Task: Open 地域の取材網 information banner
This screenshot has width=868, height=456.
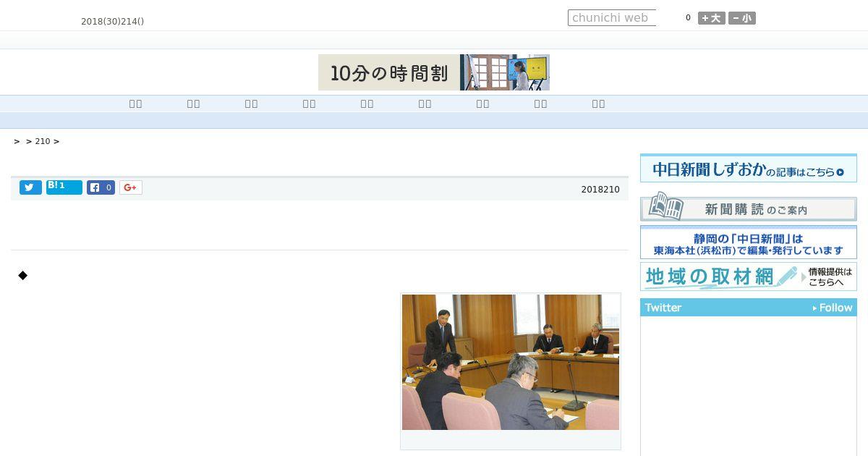Action: [749, 276]
